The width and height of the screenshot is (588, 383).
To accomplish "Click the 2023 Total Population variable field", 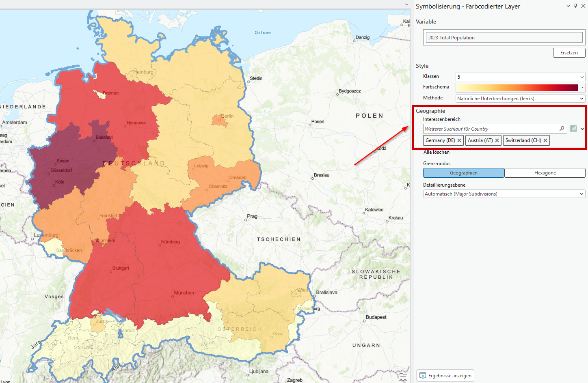I will pyautogui.click(x=504, y=37).
